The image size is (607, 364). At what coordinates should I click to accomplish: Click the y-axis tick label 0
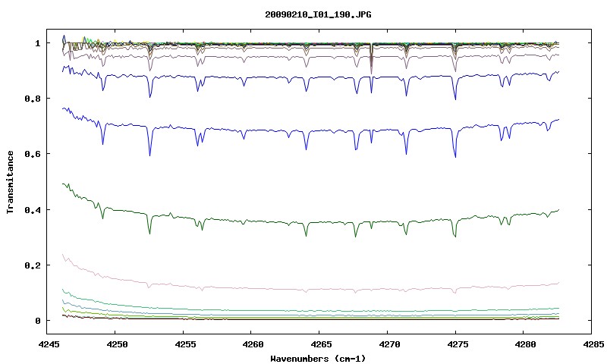(x=37, y=321)
